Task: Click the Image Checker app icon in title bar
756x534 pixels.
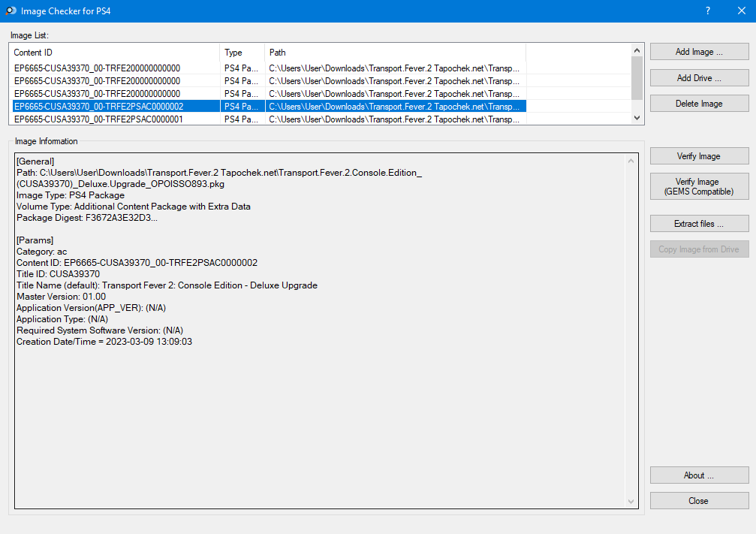Action: tap(11, 11)
